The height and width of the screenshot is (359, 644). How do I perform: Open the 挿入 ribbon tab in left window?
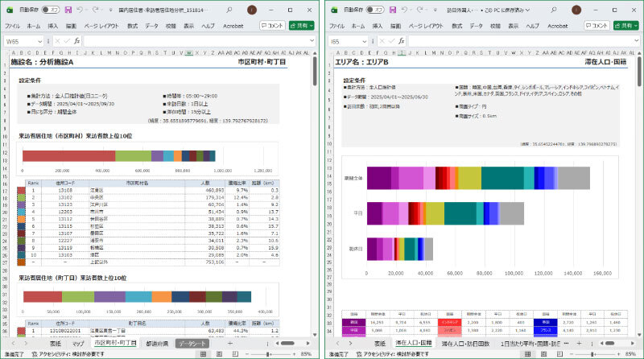[x=53, y=26]
